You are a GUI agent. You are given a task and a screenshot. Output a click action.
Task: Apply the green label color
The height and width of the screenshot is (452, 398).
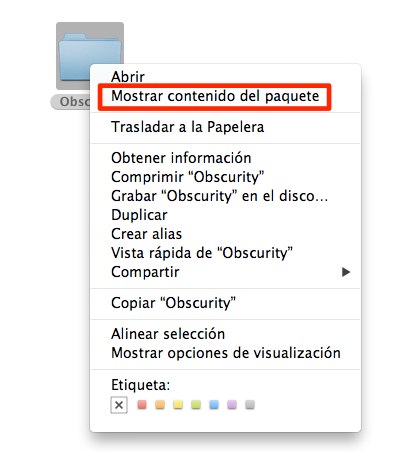pyautogui.click(x=196, y=405)
